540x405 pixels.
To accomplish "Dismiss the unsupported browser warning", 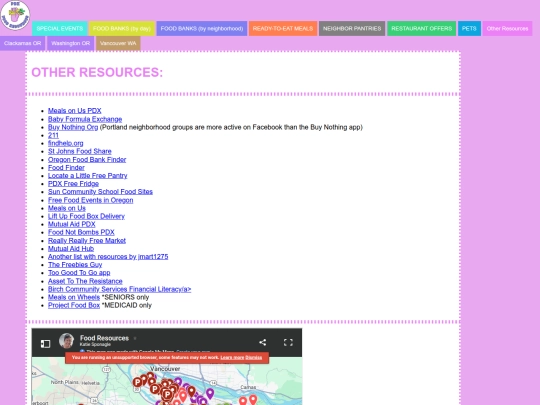I will tap(254, 357).
